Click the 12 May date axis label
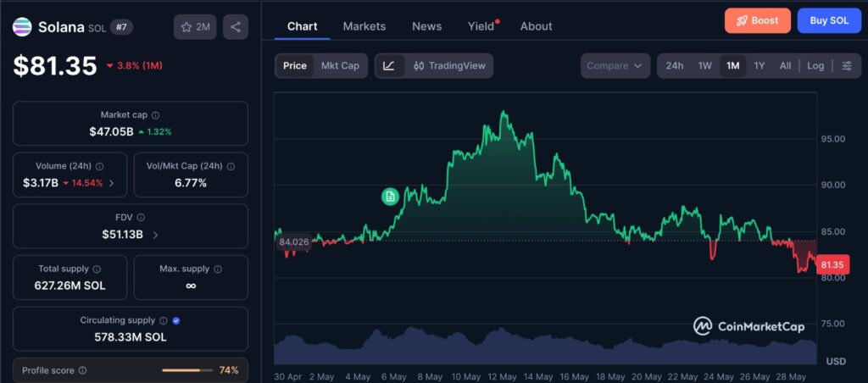The width and height of the screenshot is (868, 383). pyautogui.click(x=500, y=377)
